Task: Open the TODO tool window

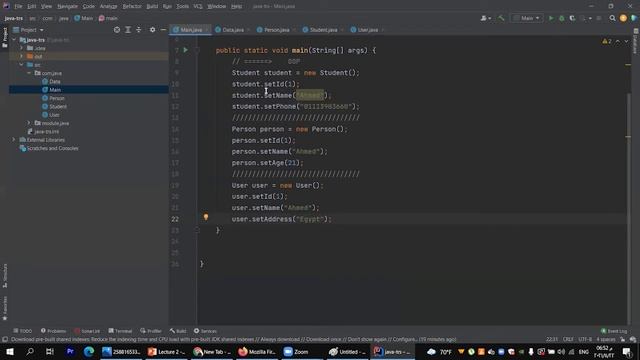Action: 22,331
